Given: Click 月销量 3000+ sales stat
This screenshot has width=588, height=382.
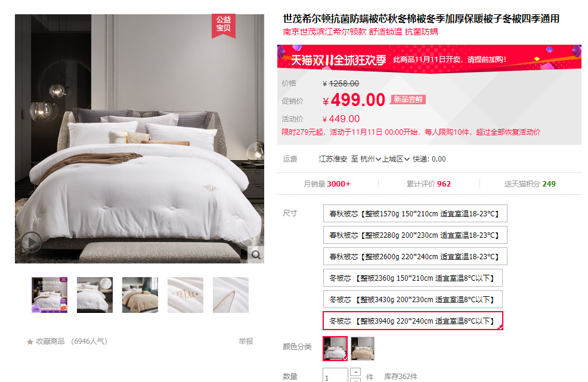Looking at the screenshot, I should [327, 184].
